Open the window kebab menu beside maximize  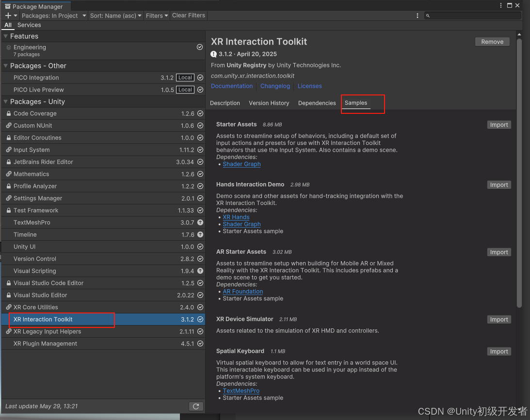pyautogui.click(x=501, y=5)
